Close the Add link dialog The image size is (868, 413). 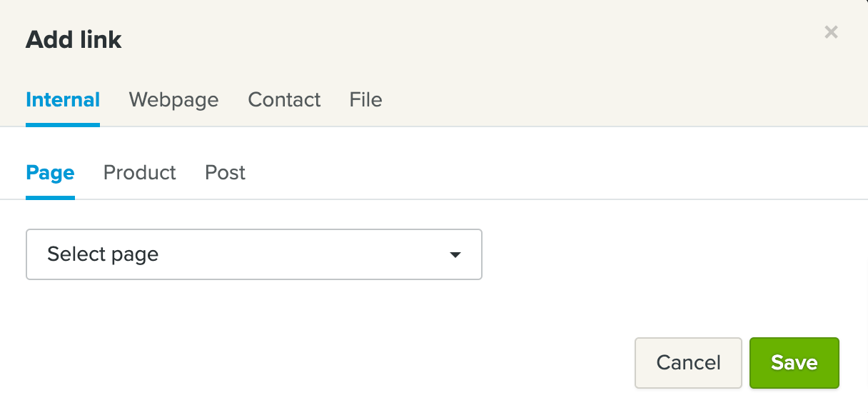click(x=831, y=32)
